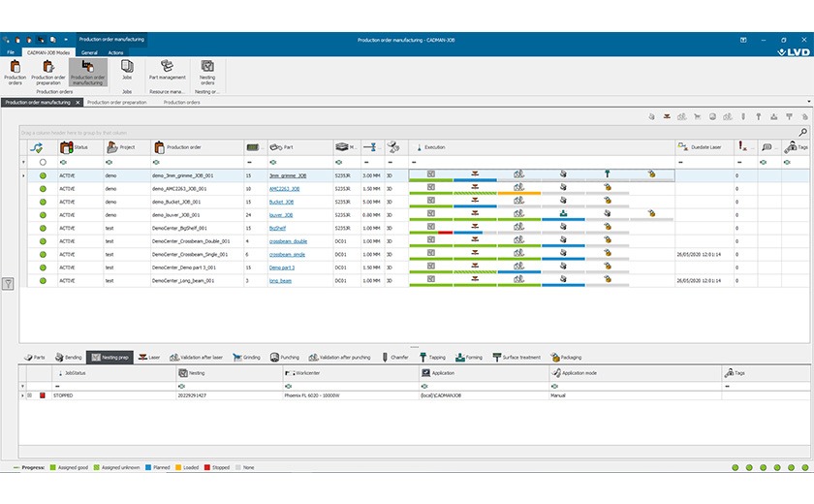Toggle green status dot for demo_AMC2263_JOB_001
This screenshot has height=504, width=814.
click(43, 188)
